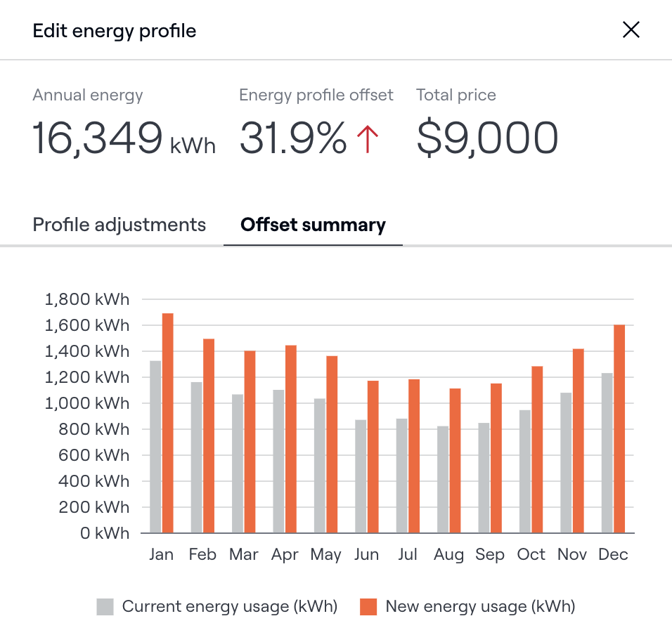Switch to the Profile adjustments tab
Viewport: 672px width, 628px height.
pyautogui.click(x=119, y=225)
